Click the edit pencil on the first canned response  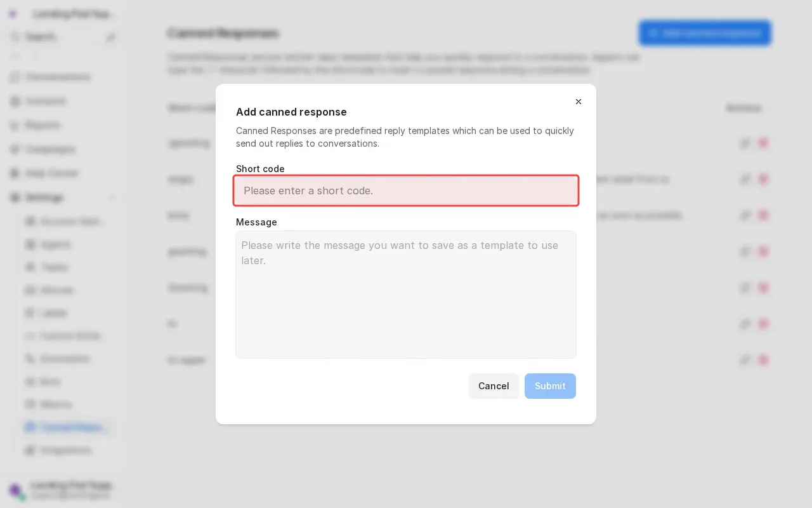click(746, 143)
